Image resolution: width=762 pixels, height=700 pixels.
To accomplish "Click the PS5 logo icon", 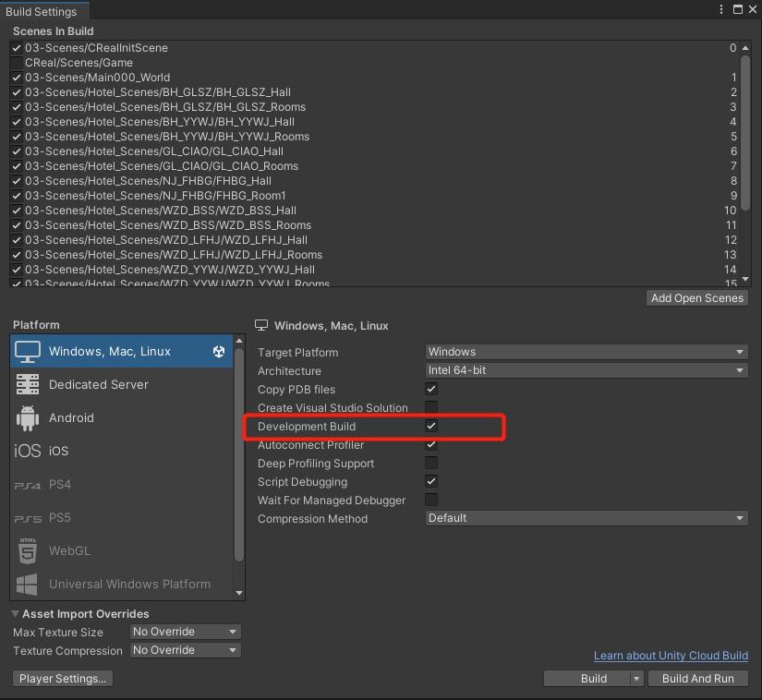I will 28,518.
